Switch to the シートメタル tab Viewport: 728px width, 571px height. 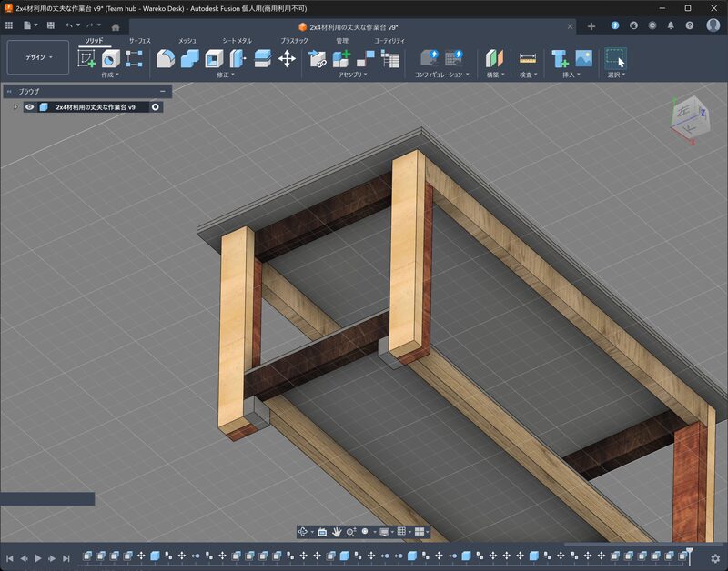point(238,41)
